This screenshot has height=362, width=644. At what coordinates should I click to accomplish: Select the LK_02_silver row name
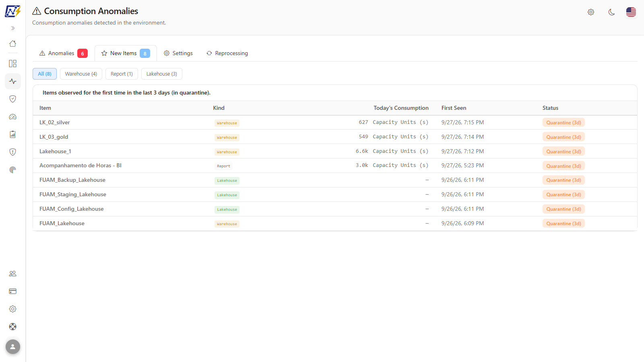55,122
